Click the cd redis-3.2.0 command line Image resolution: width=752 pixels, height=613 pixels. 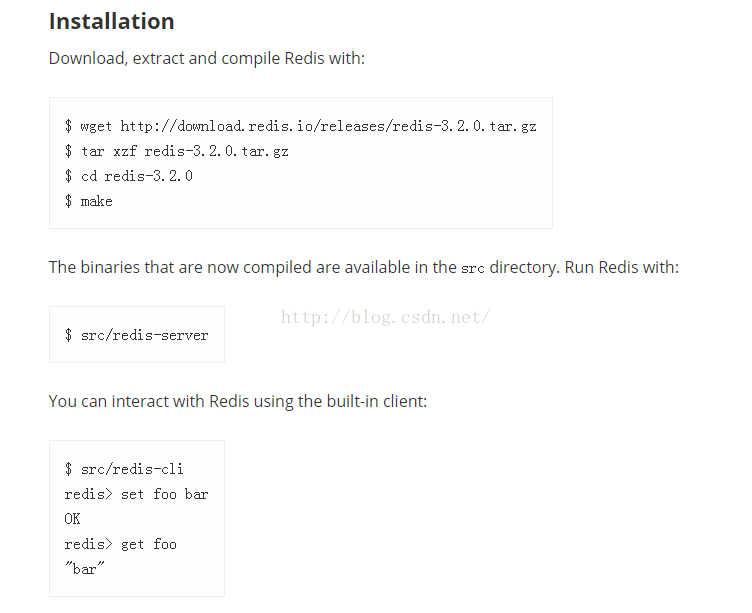pos(129,176)
